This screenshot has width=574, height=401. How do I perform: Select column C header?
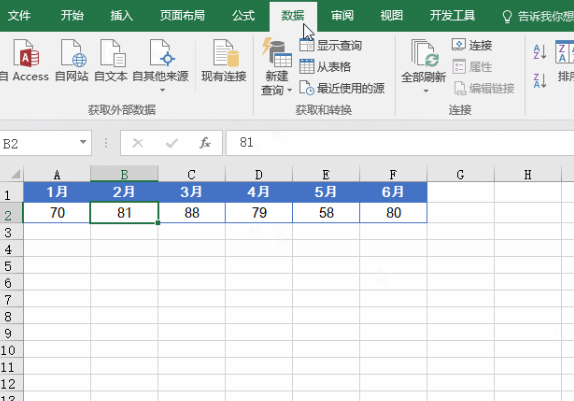191,174
